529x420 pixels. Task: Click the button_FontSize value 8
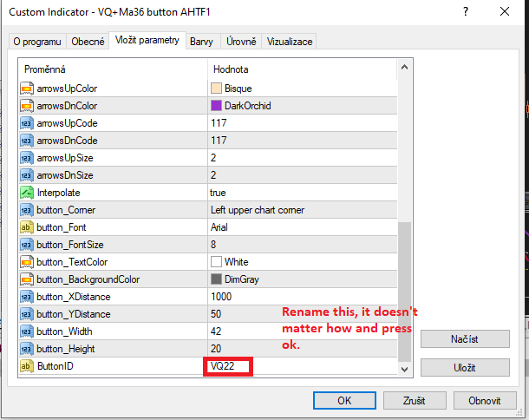coord(213,245)
